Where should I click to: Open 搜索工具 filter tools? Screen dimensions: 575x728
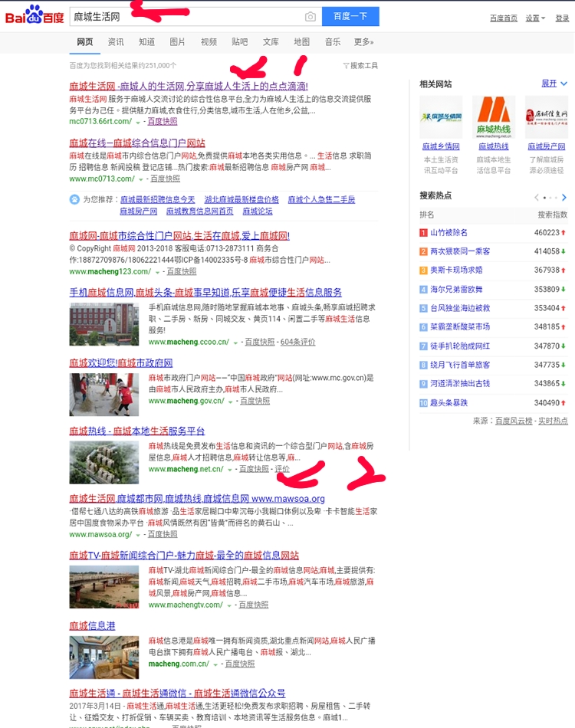click(360, 65)
